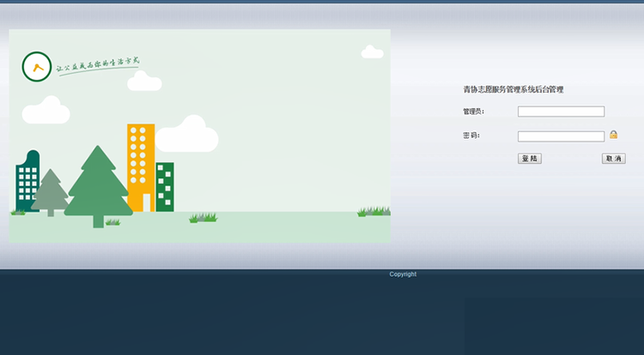Click the round green logo with yellow emblem
The width and height of the screenshot is (644, 355).
(36, 66)
